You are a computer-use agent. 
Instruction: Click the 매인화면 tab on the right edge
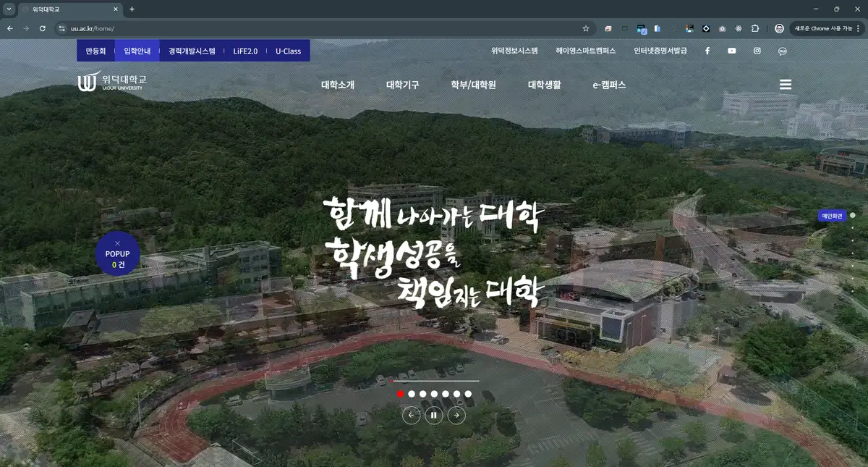(833, 214)
